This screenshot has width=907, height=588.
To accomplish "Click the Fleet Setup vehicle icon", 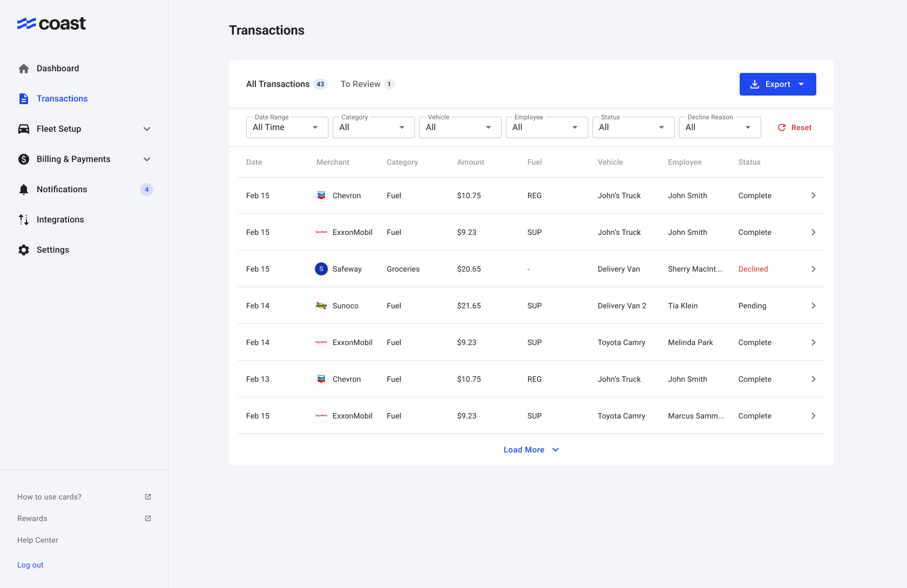I will point(23,129).
